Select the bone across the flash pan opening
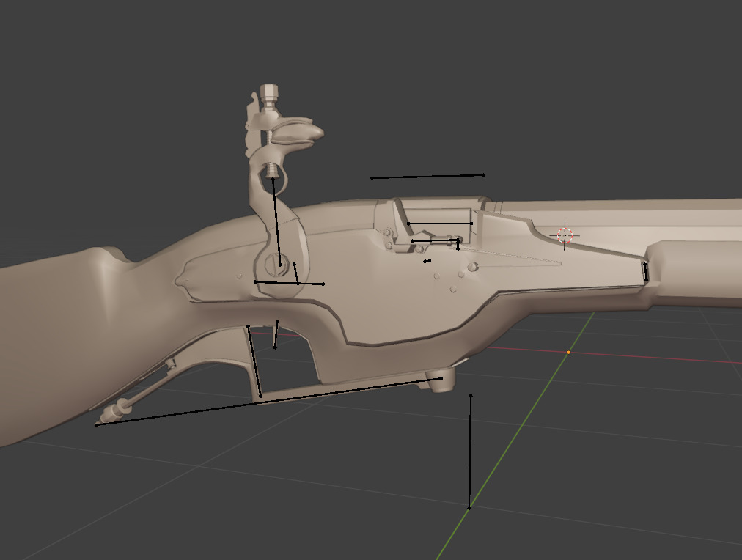The height and width of the screenshot is (560, 742). point(440,224)
